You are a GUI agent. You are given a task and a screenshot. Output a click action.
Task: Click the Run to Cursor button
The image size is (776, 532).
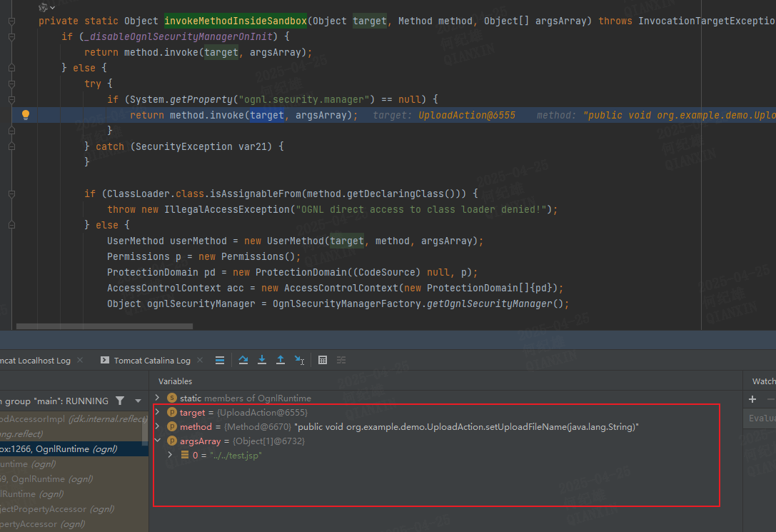[x=299, y=361]
